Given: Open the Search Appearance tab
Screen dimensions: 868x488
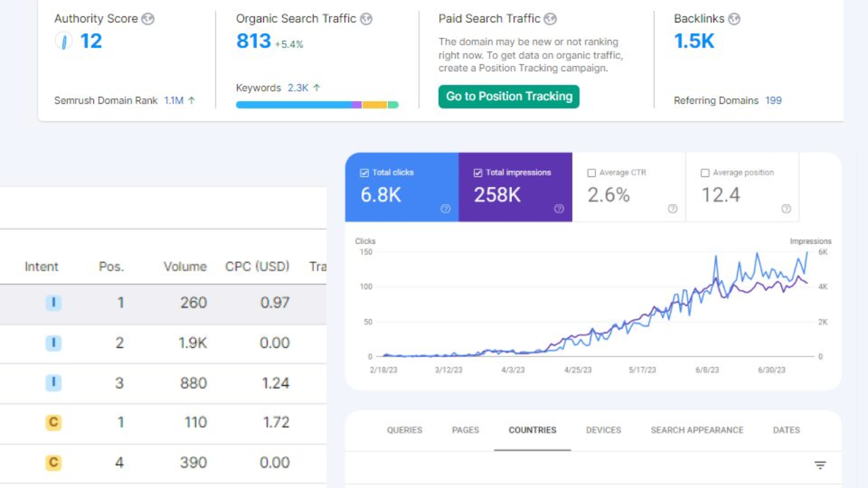Looking at the screenshot, I should pyautogui.click(x=696, y=430).
